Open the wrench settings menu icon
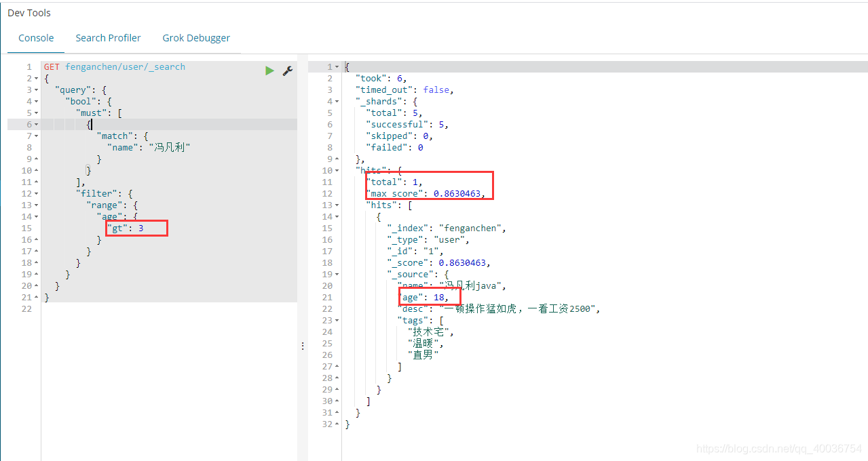 click(x=288, y=71)
